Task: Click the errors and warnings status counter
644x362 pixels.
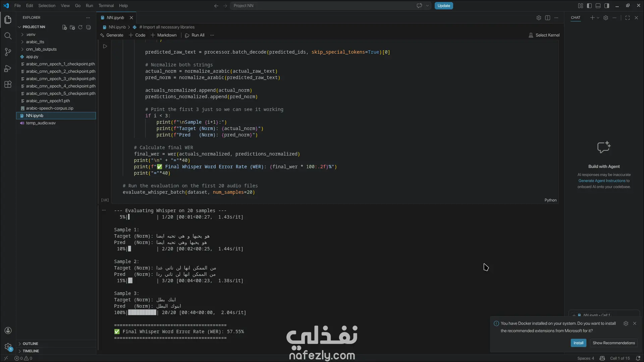Action: tap(23, 358)
